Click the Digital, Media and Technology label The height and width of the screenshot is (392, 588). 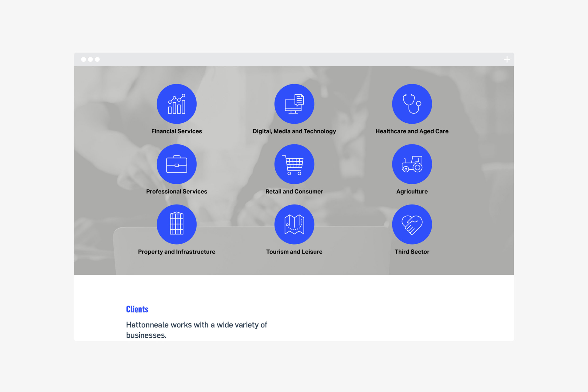click(294, 132)
